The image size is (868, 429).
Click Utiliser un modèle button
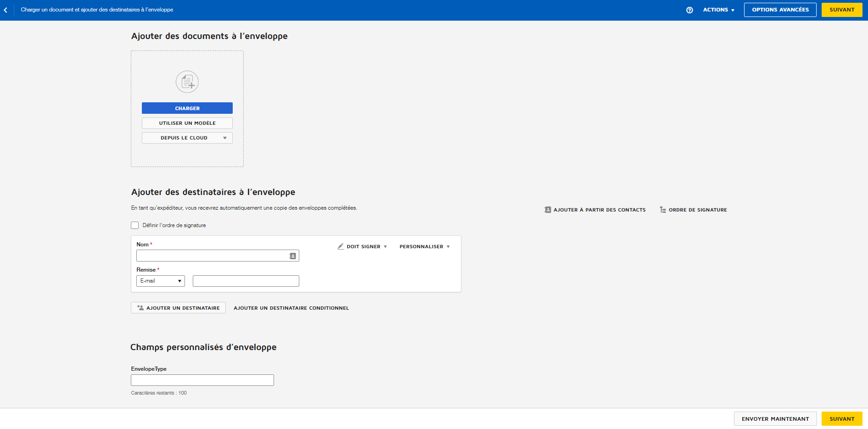[187, 123]
